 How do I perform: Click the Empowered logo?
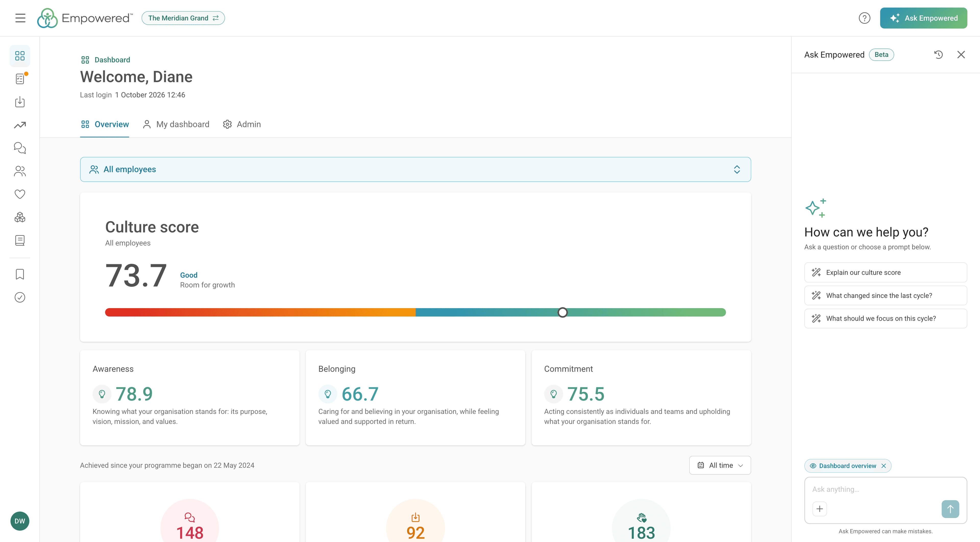point(85,18)
